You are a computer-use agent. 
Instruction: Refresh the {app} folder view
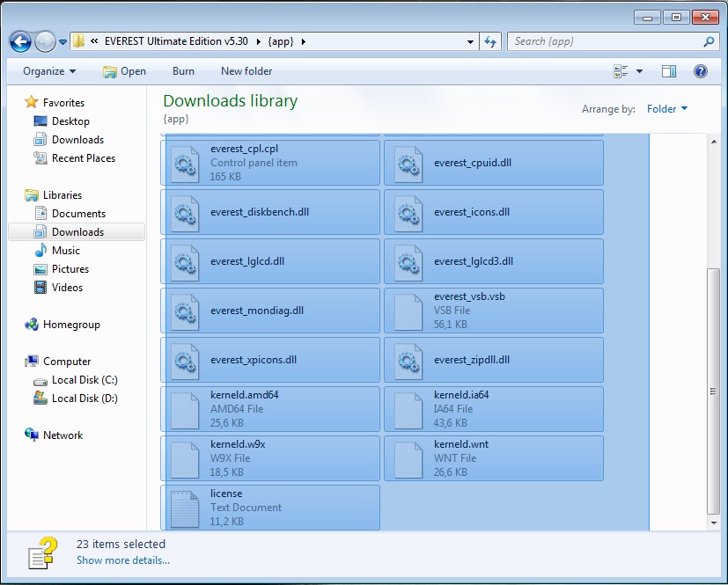click(490, 41)
